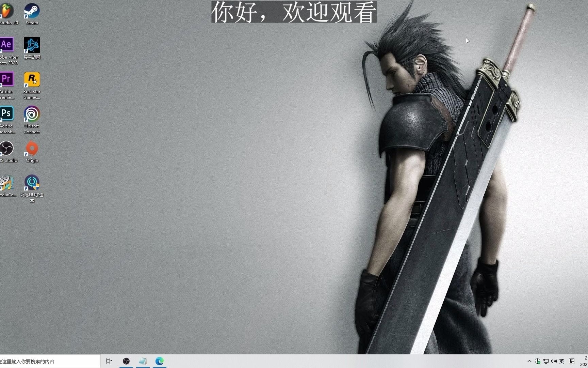Open the taskbar clock and date
The image size is (588, 368).
(583, 361)
